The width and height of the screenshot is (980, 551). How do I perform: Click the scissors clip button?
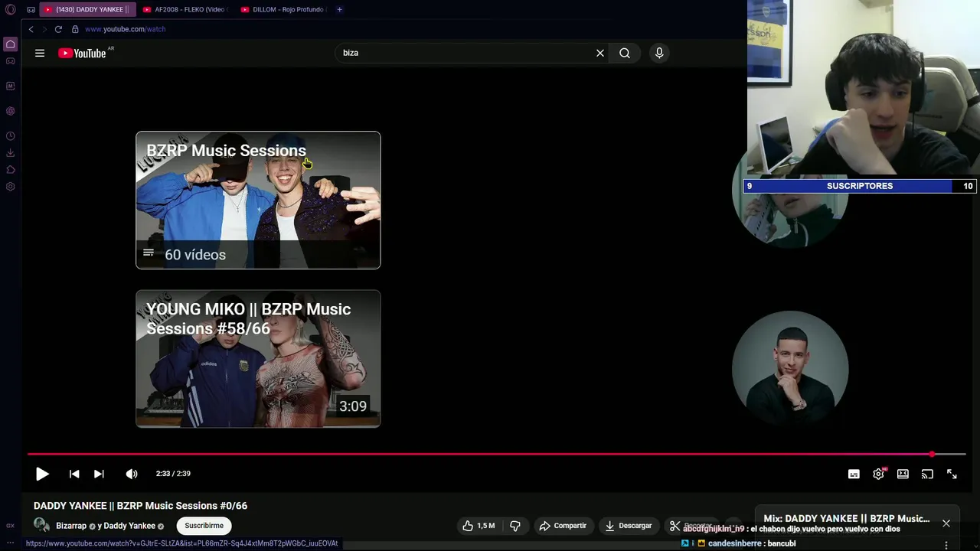675,526
